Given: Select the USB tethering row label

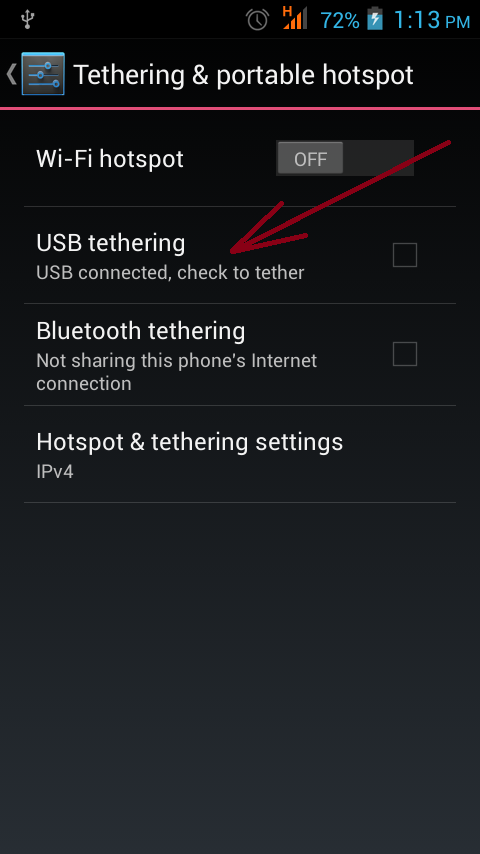Looking at the screenshot, I should click(111, 243).
